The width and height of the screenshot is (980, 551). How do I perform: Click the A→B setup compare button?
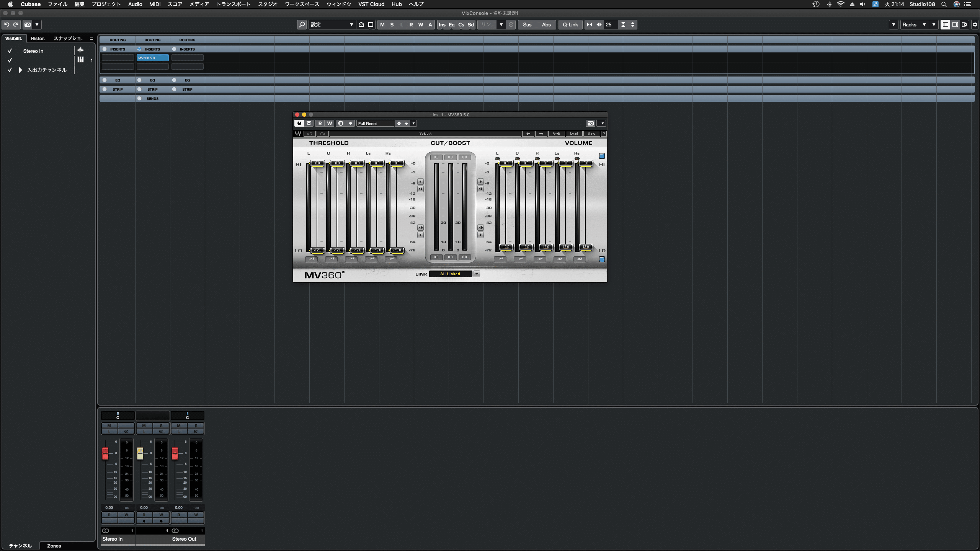coord(556,134)
